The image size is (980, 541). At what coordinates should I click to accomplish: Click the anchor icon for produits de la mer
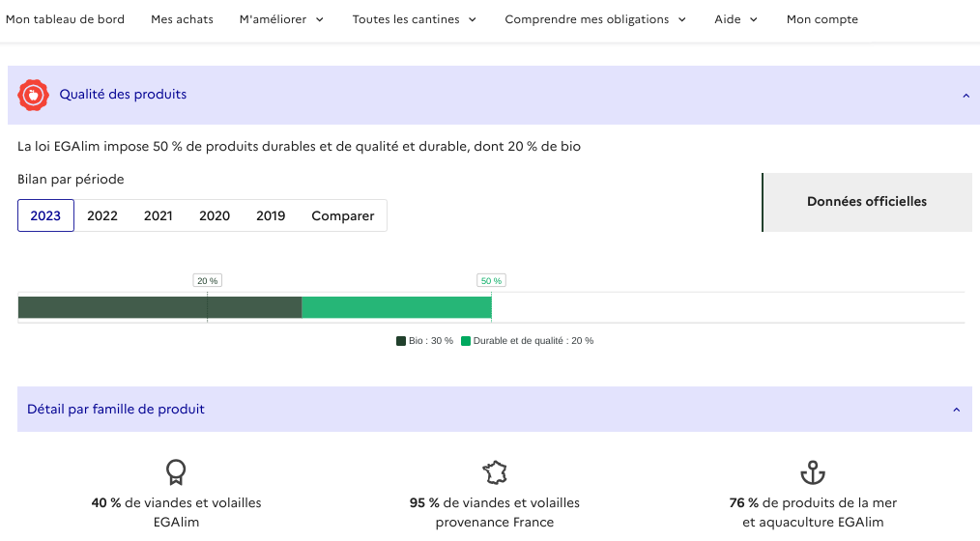click(813, 472)
